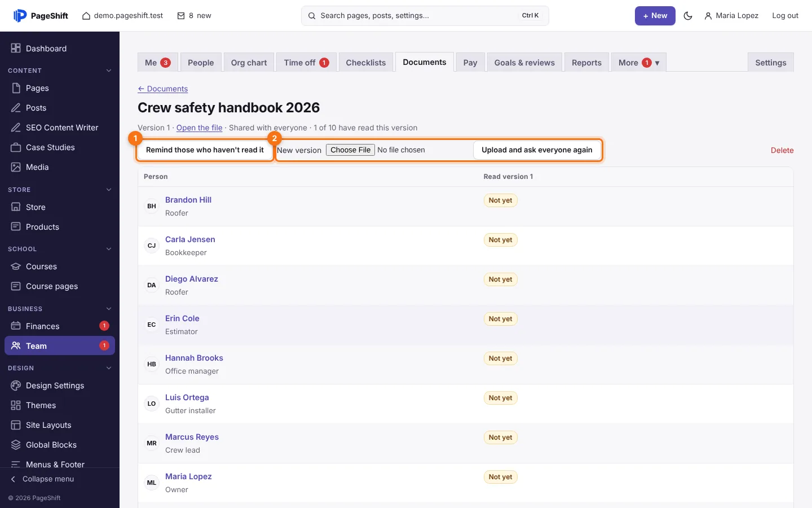Click the Site Layouts icon
The image size is (812, 508).
[x=16, y=425]
